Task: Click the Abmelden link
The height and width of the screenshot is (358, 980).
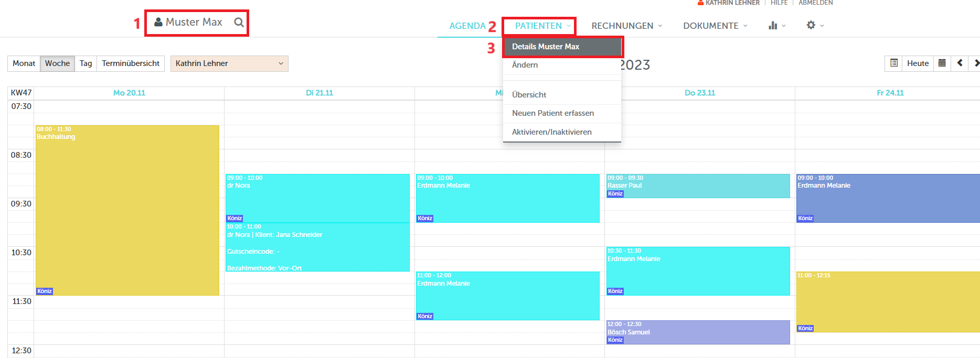Action: 815,3
